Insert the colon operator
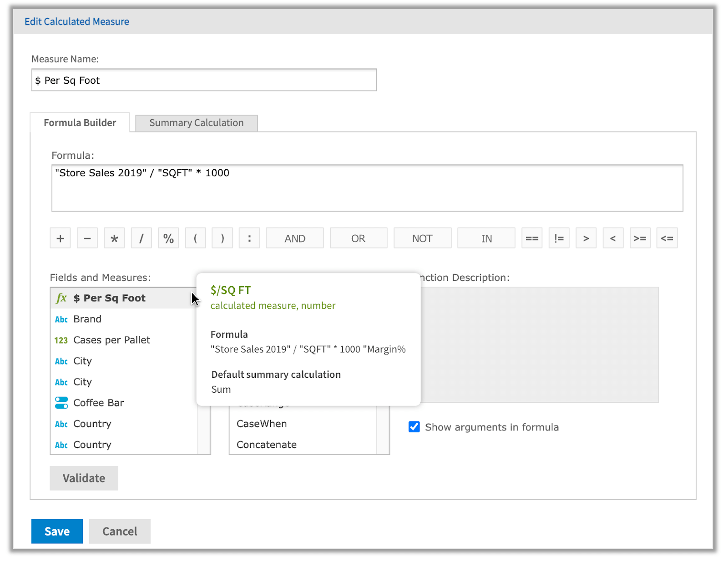Screen dimensions: 728x562 click(x=249, y=238)
